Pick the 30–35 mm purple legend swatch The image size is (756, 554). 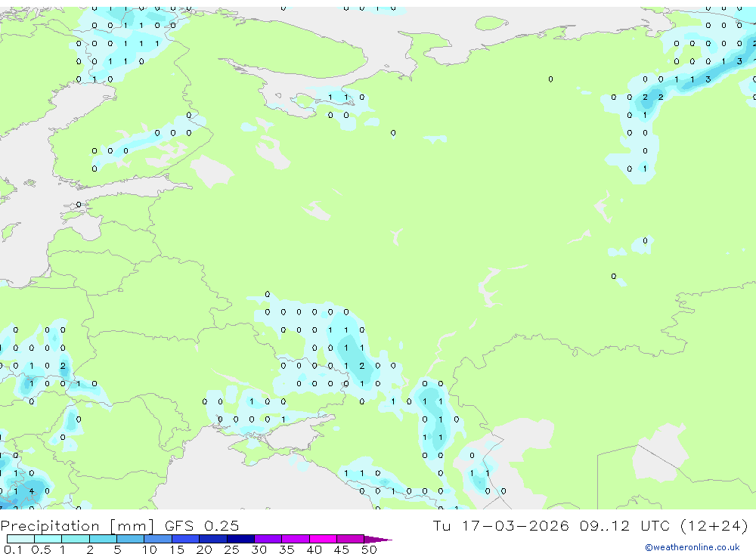coord(268,539)
